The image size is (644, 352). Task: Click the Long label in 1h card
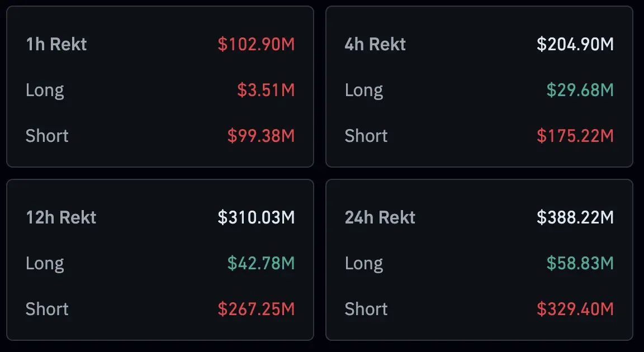pos(45,90)
